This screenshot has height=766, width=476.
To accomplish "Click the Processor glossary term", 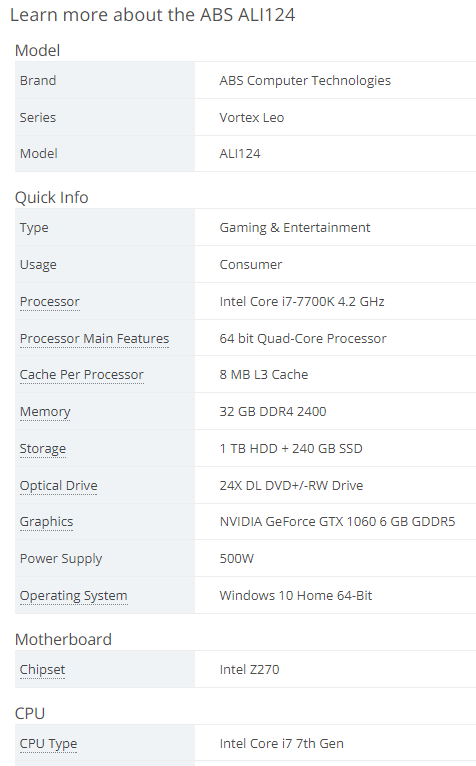I will coord(49,301).
